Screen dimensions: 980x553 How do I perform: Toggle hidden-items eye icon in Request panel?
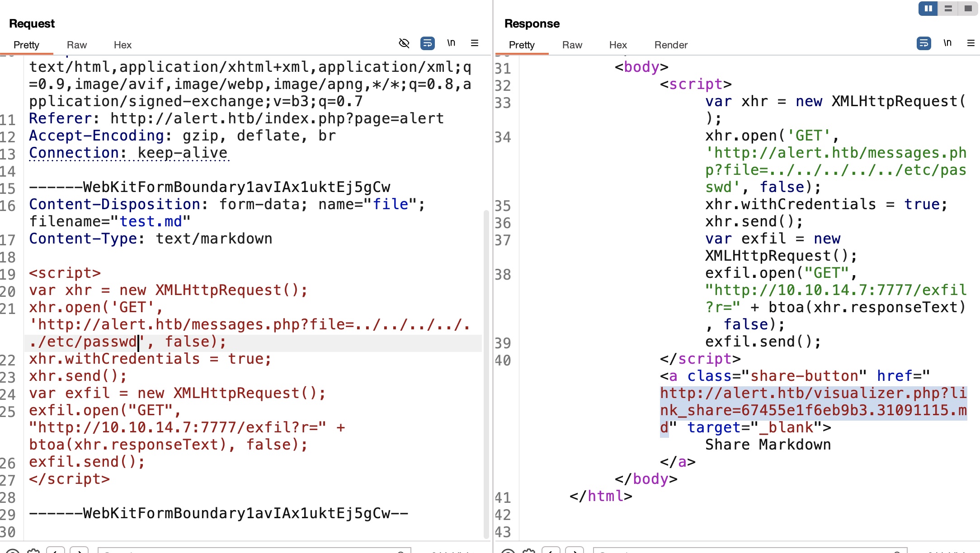[404, 43]
